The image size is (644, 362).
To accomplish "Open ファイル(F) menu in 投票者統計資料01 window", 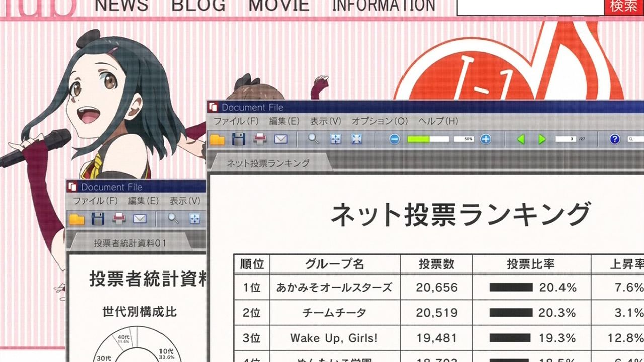I will 95,201.
